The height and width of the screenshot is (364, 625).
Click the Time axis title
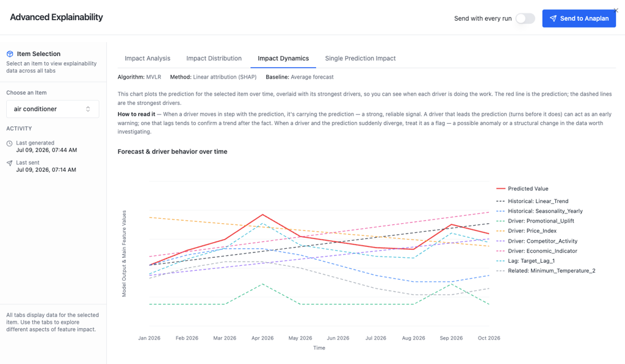(319, 348)
